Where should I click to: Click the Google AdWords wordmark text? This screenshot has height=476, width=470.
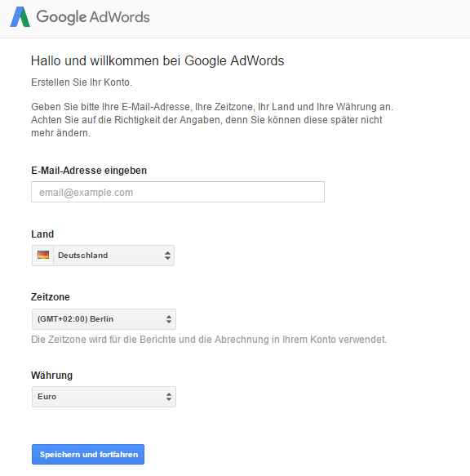(93, 17)
